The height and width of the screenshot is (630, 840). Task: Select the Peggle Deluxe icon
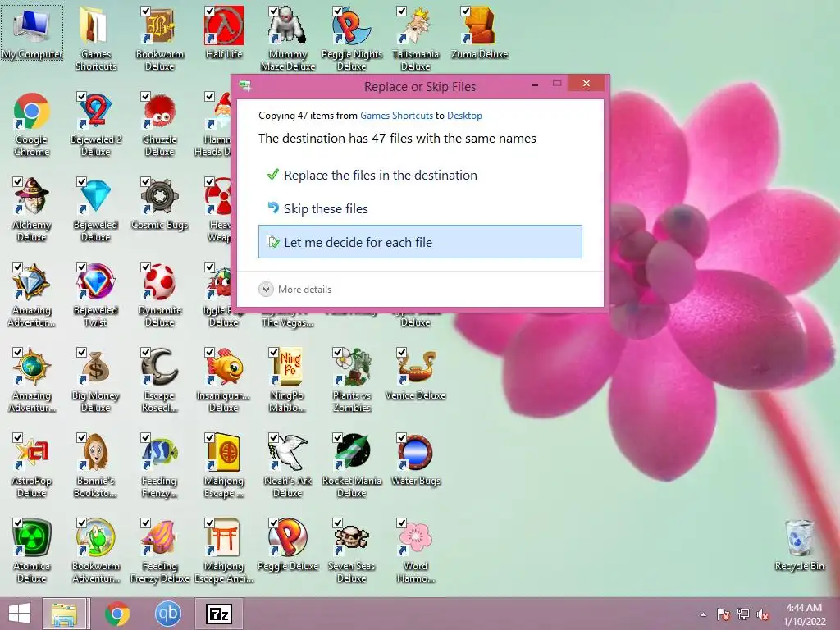point(288,538)
